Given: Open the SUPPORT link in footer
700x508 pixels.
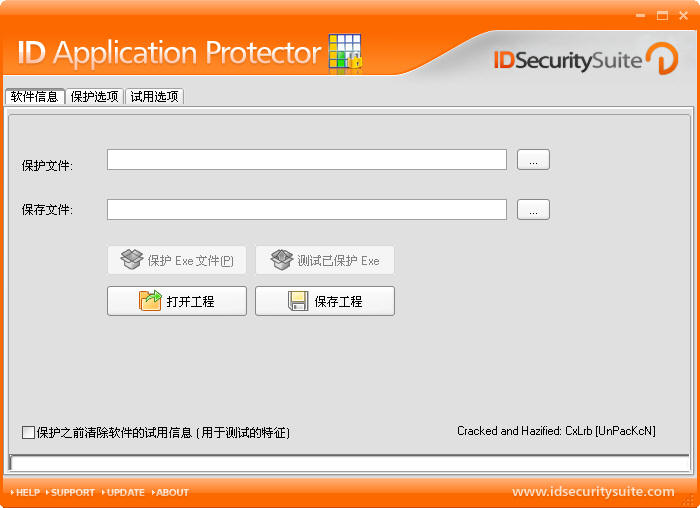Looking at the screenshot, I should 72,492.
